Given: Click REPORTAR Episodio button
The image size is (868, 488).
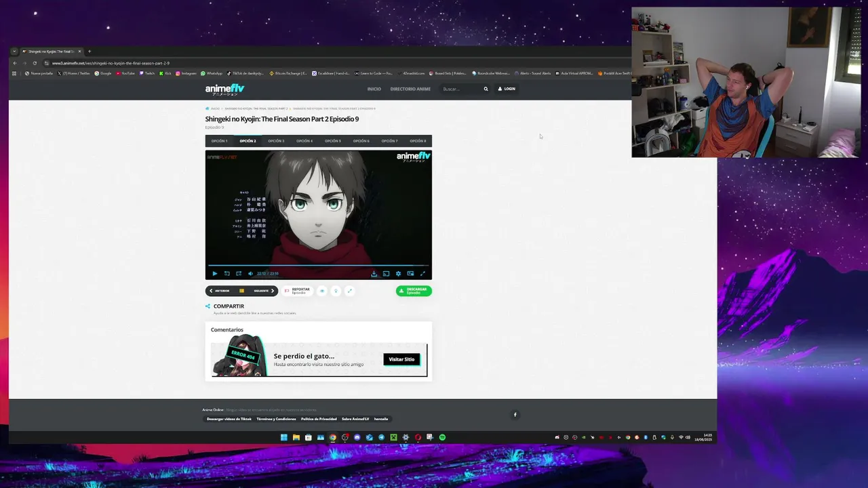Looking at the screenshot, I should pos(298,291).
